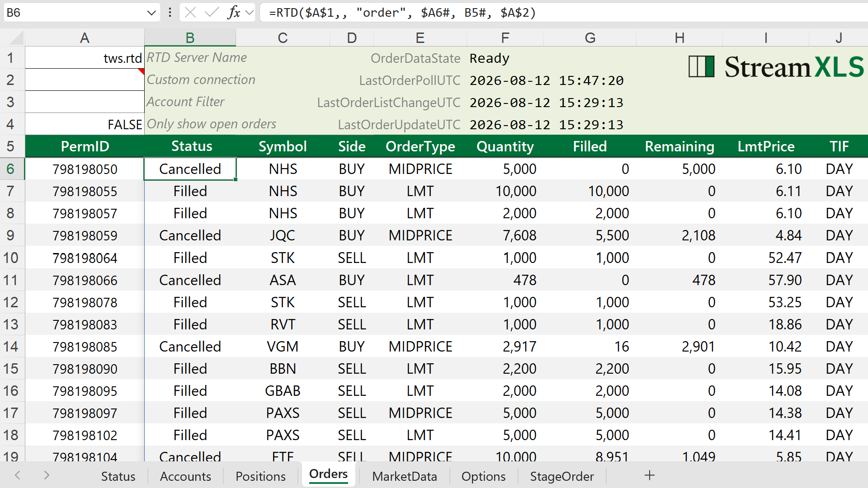This screenshot has width=868, height=488.
Task: Confirm the formula bar entry
Action: click(212, 13)
